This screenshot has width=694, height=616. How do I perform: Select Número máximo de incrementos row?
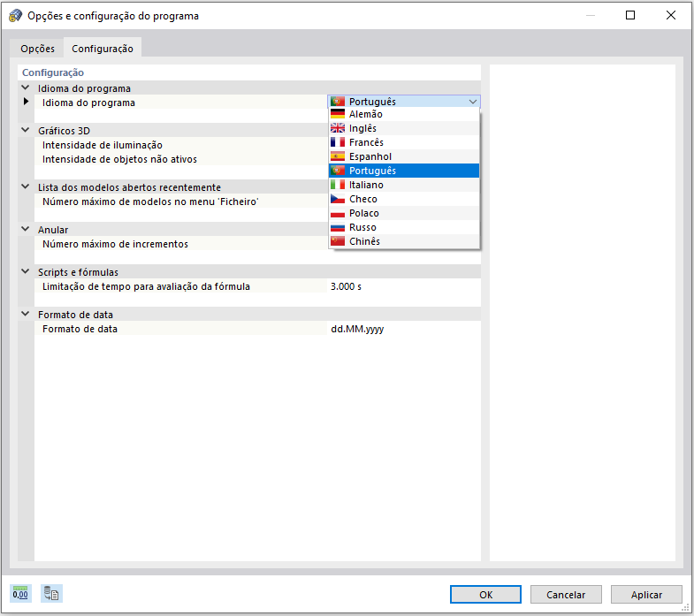click(x=180, y=244)
